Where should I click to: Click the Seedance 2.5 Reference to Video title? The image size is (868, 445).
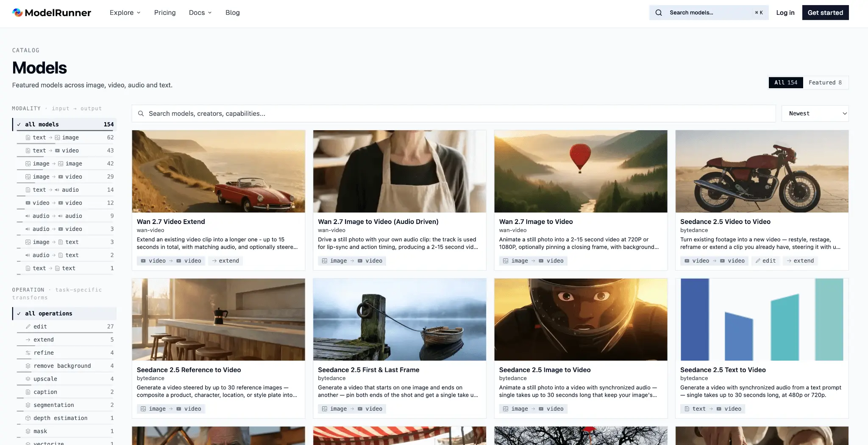[x=189, y=370]
